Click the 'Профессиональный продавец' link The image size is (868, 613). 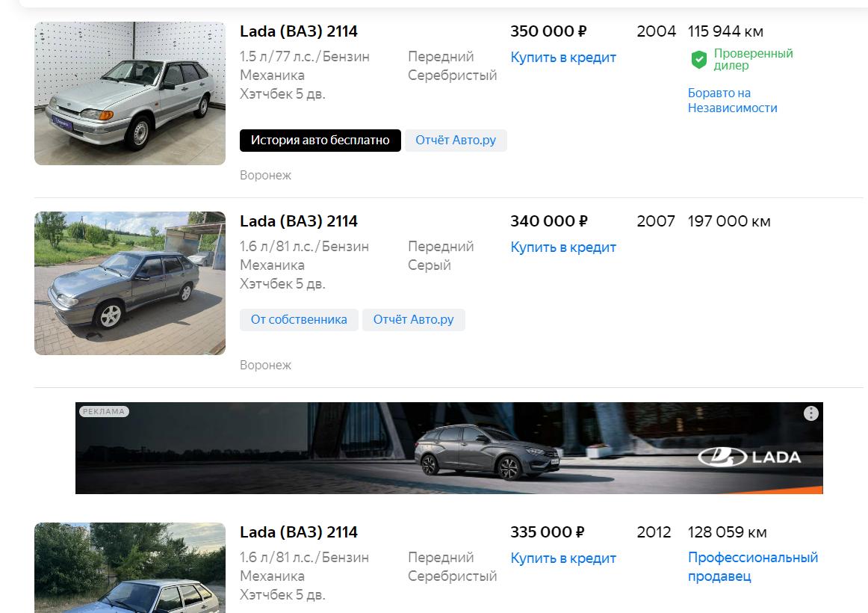753,567
